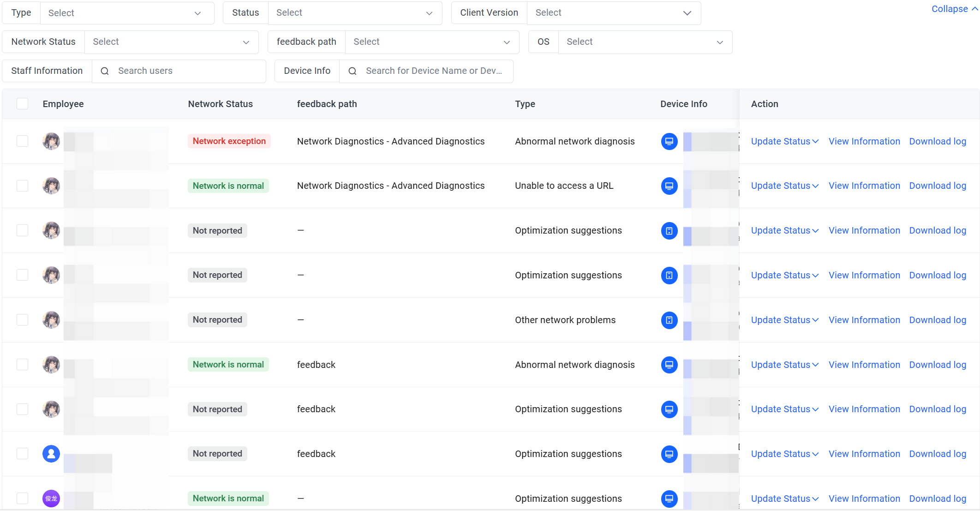Image resolution: width=980 pixels, height=511 pixels.
Task: Click blue default user avatar
Action: point(51,454)
